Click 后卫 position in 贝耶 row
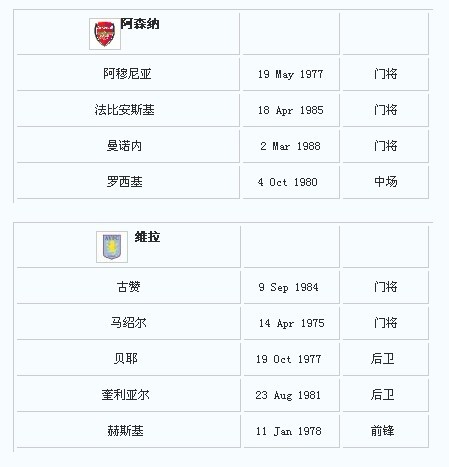This screenshot has height=467, width=449. point(383,359)
